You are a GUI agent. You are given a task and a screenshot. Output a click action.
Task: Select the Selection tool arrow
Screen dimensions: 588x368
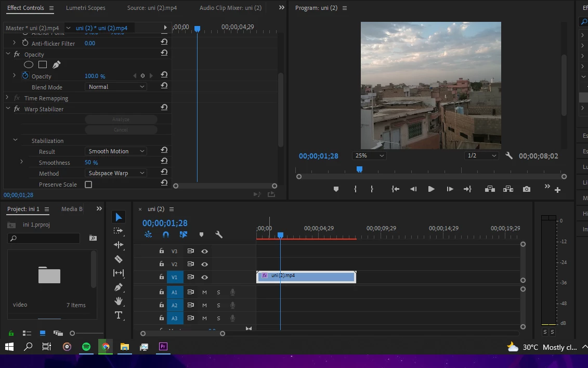119,217
